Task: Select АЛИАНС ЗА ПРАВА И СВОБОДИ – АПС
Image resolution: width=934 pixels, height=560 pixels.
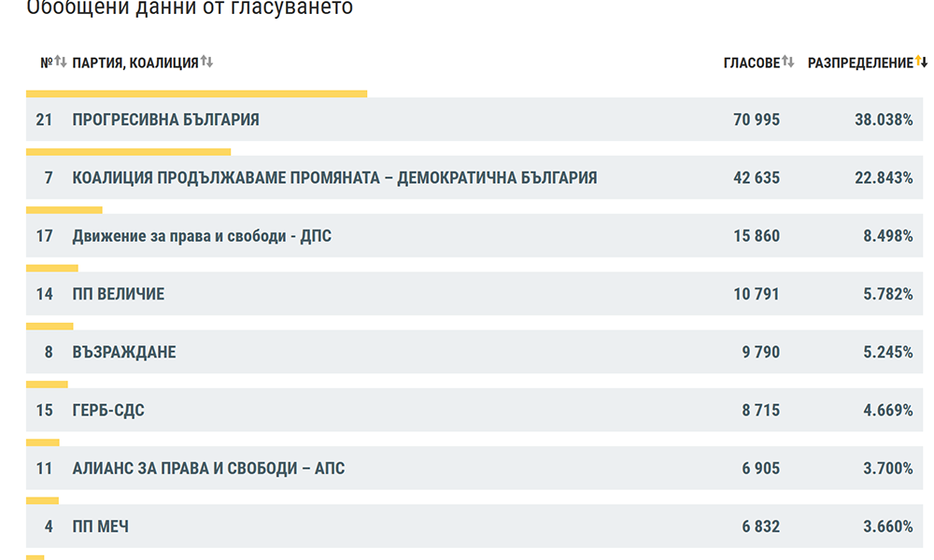Action: coord(474,469)
